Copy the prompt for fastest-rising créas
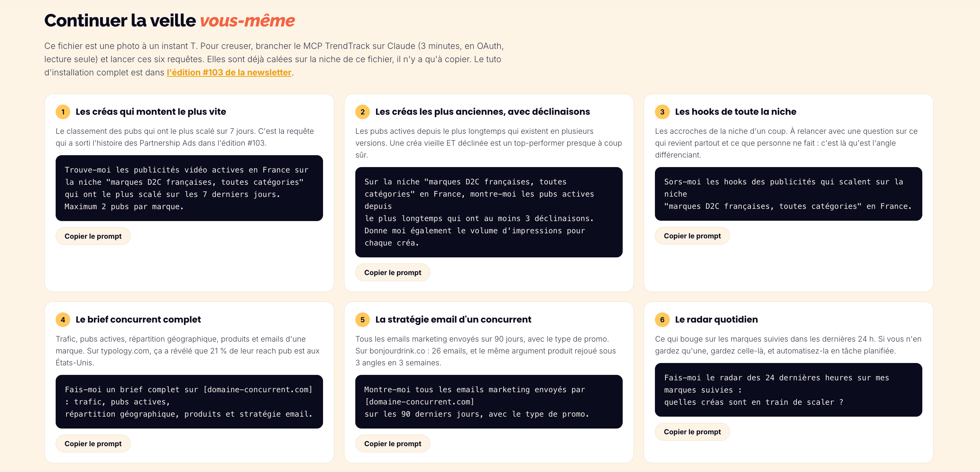980x472 pixels. (93, 236)
